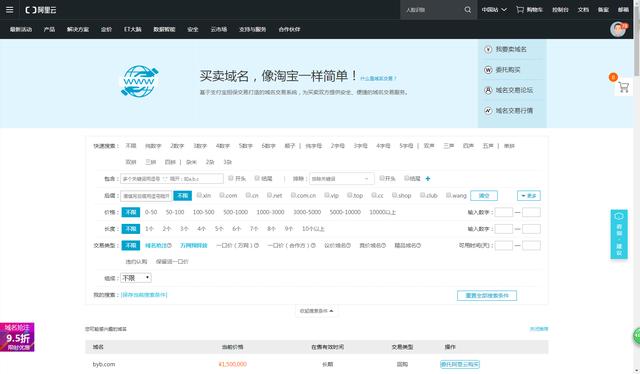Click the green chat bubble at right edge
This screenshot has height=374, width=640.
pyautogui.click(x=637, y=336)
